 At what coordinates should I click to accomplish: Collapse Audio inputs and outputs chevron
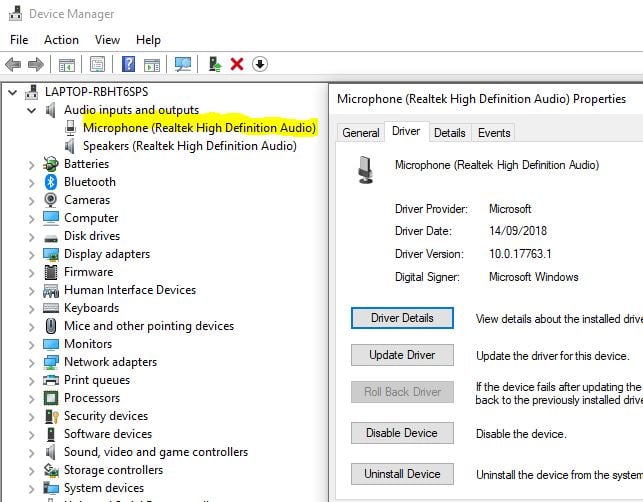click(x=31, y=110)
